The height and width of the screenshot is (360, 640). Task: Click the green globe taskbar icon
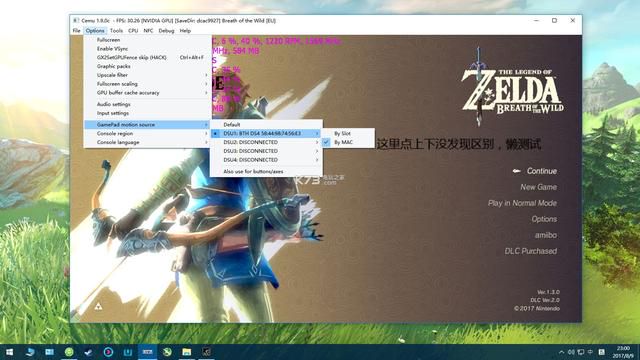pos(167,352)
